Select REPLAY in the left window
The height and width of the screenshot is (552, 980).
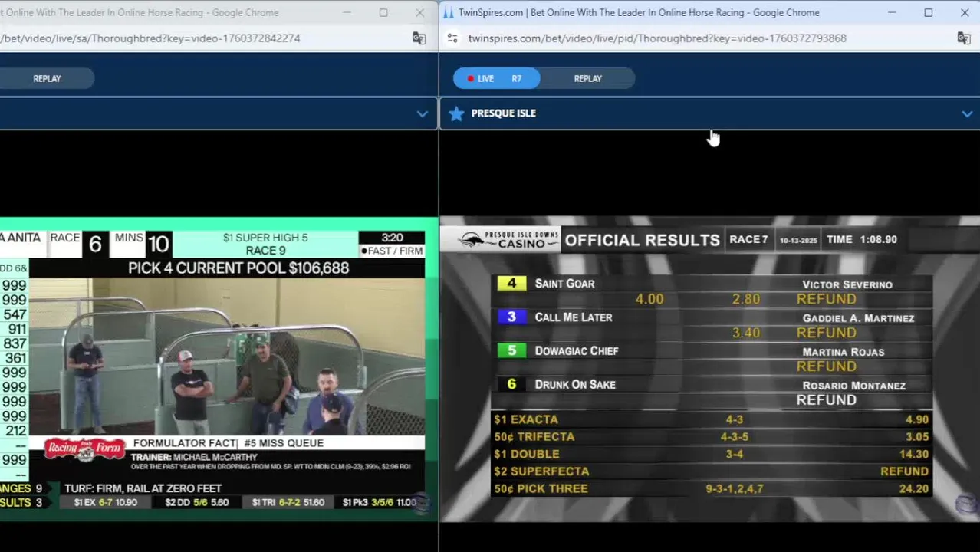[x=47, y=78]
